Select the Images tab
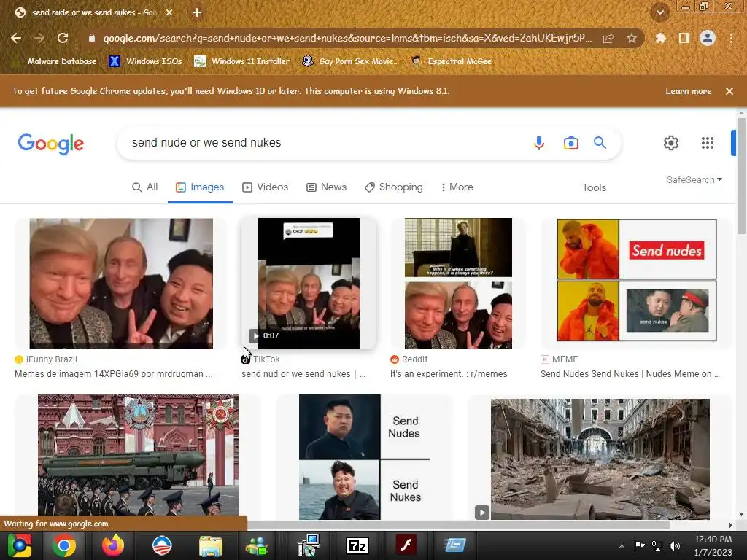 [x=200, y=187]
